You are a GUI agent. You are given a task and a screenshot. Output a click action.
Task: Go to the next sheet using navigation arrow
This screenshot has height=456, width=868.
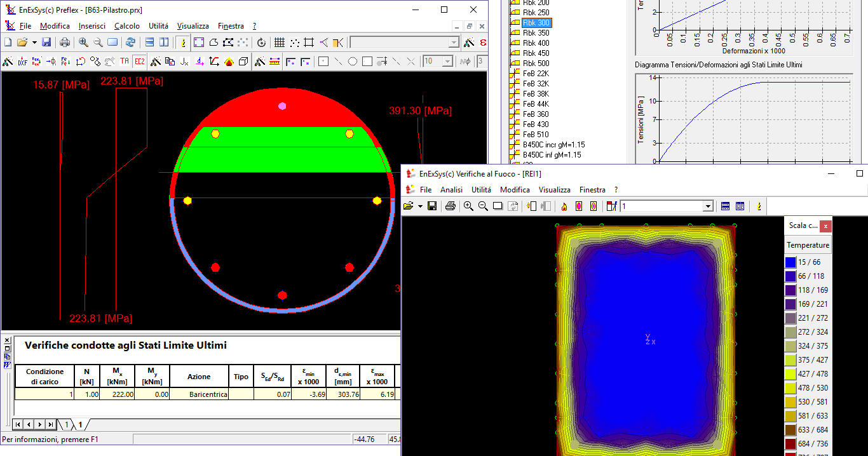39,424
